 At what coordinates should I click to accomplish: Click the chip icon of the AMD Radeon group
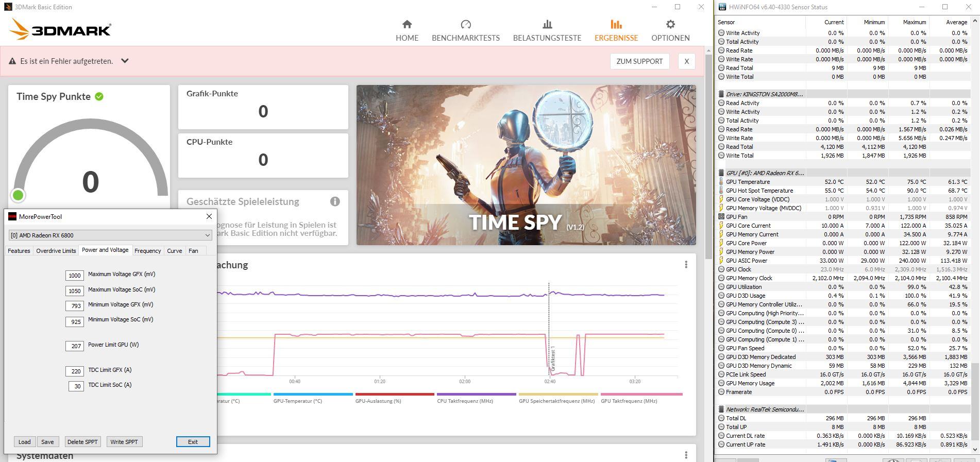click(x=721, y=173)
